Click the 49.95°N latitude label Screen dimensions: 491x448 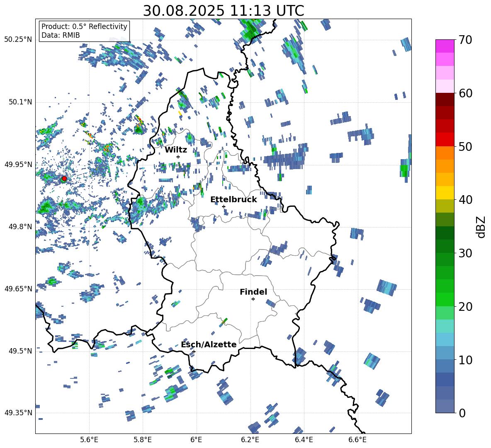(x=18, y=165)
